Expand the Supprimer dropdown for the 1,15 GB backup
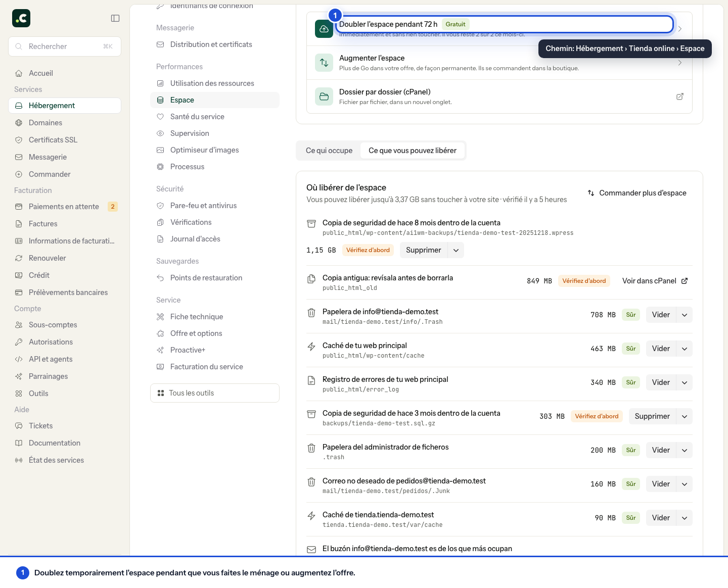Viewport: 728px width, 588px height. click(456, 250)
